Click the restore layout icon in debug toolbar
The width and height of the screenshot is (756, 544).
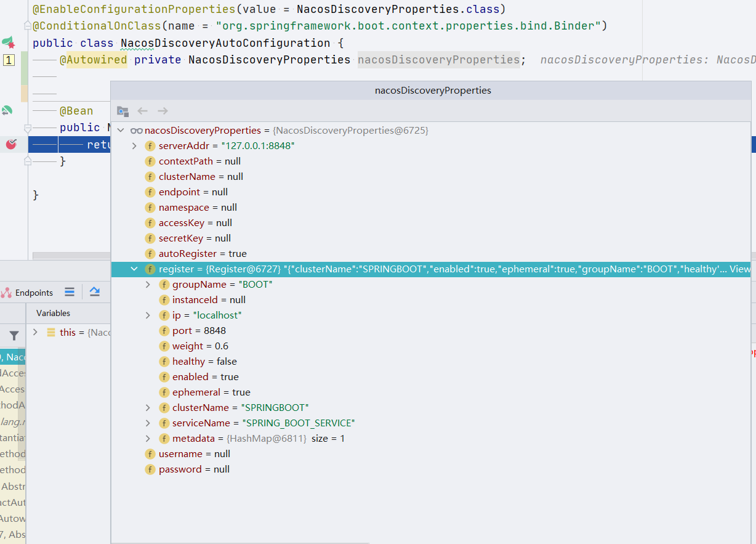94,292
